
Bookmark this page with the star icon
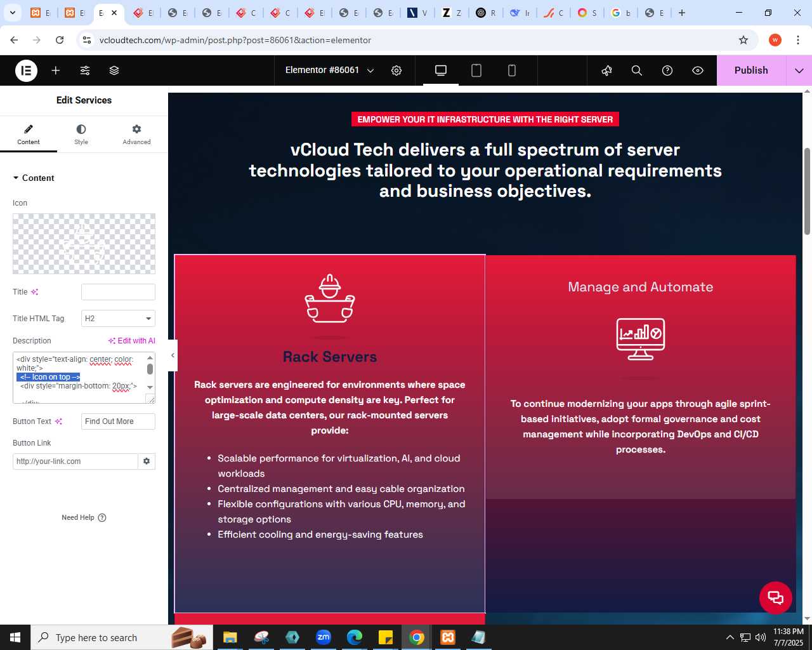[x=743, y=40]
